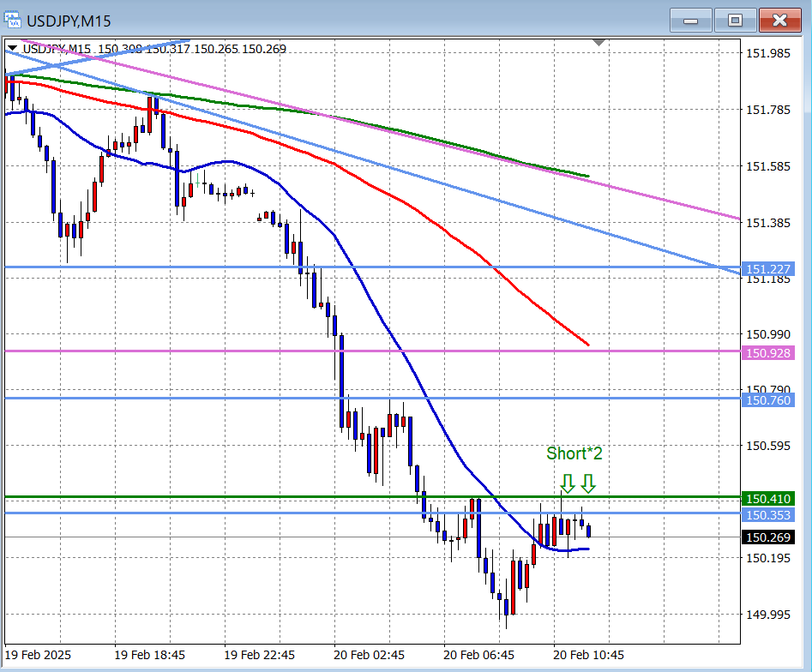The image size is (812, 672).
Task: Click the gray chart shift triangle marker
Action: pyautogui.click(x=599, y=42)
